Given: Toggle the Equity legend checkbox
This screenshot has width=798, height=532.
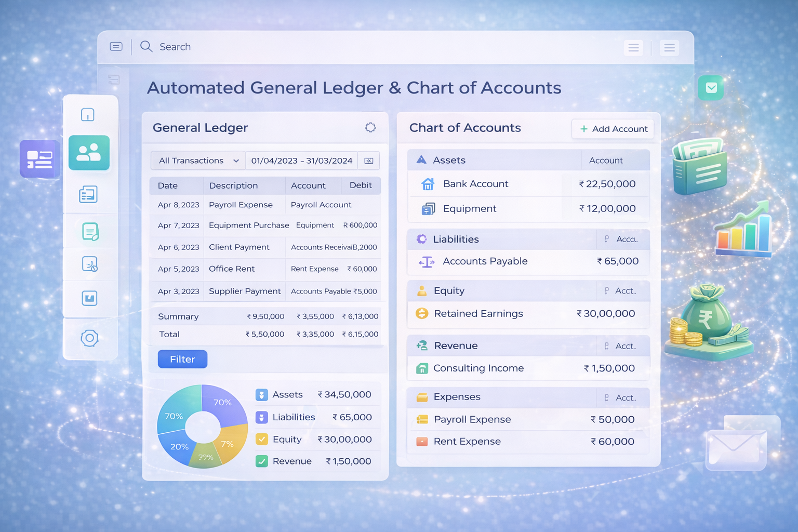Looking at the screenshot, I should click(262, 440).
